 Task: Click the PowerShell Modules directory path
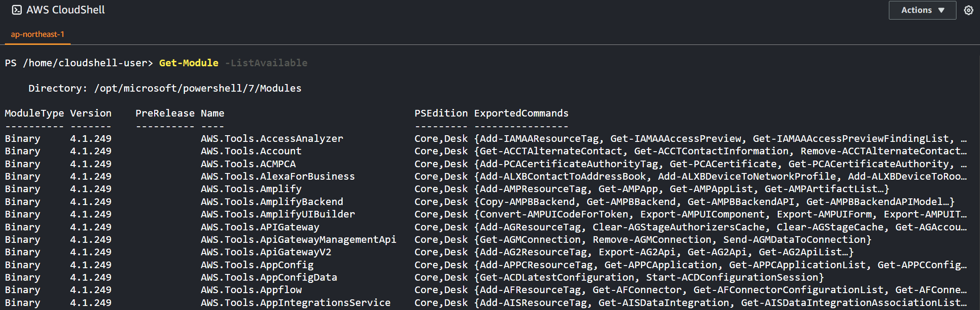198,88
